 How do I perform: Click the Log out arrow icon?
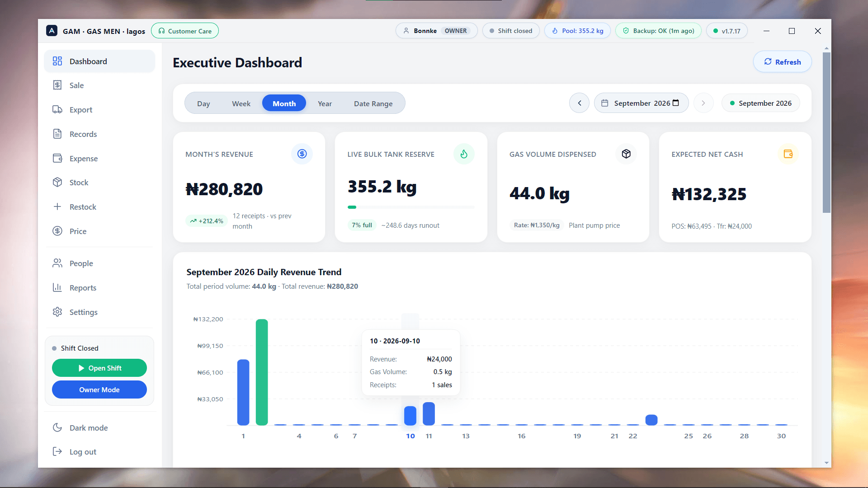pos(57,451)
